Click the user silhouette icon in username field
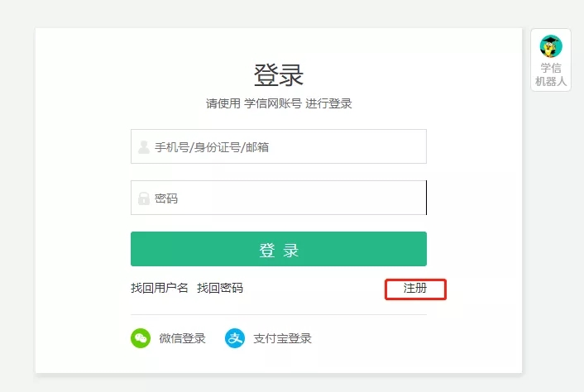Screen dimensions: 584x392 point(143,147)
